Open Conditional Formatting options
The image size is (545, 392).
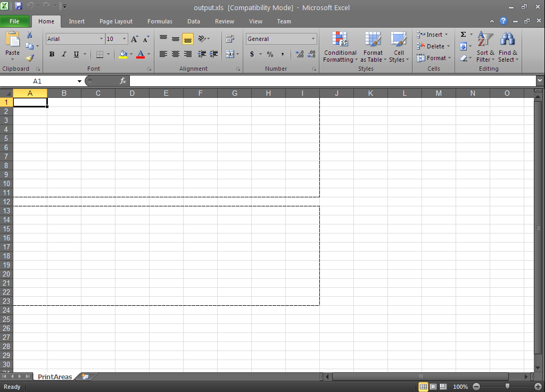340,47
